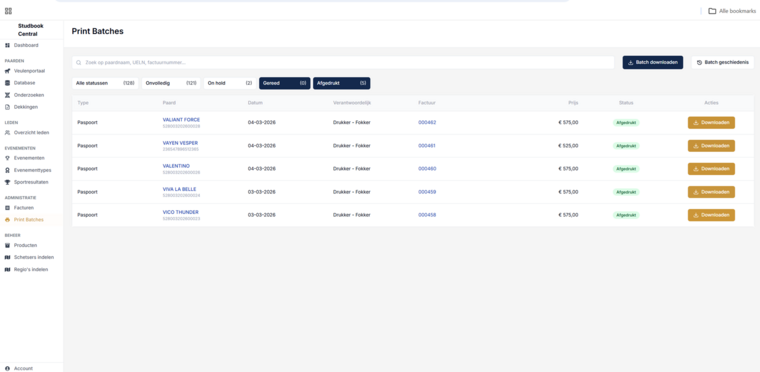Image resolution: width=760 pixels, height=372 pixels.
Task: Click the Evenementen icon
Action: (7, 158)
